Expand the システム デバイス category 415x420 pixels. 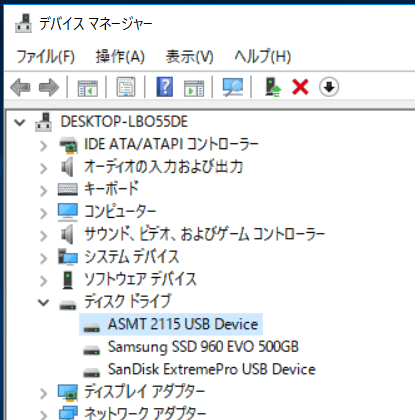[43, 258]
